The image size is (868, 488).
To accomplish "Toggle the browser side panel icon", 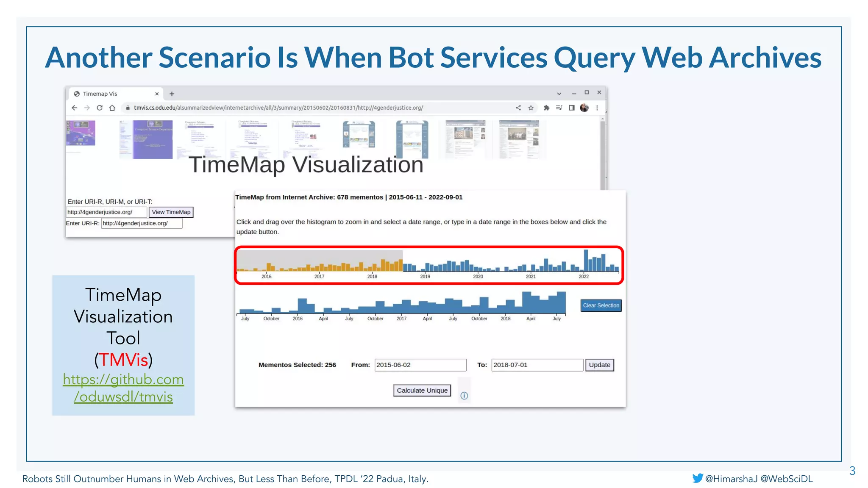I will coord(572,108).
